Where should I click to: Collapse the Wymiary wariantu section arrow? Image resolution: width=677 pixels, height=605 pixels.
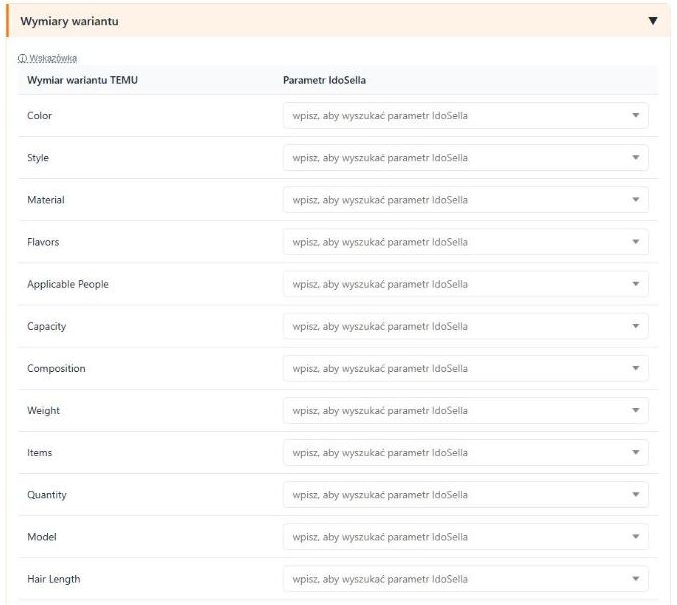pyautogui.click(x=652, y=21)
